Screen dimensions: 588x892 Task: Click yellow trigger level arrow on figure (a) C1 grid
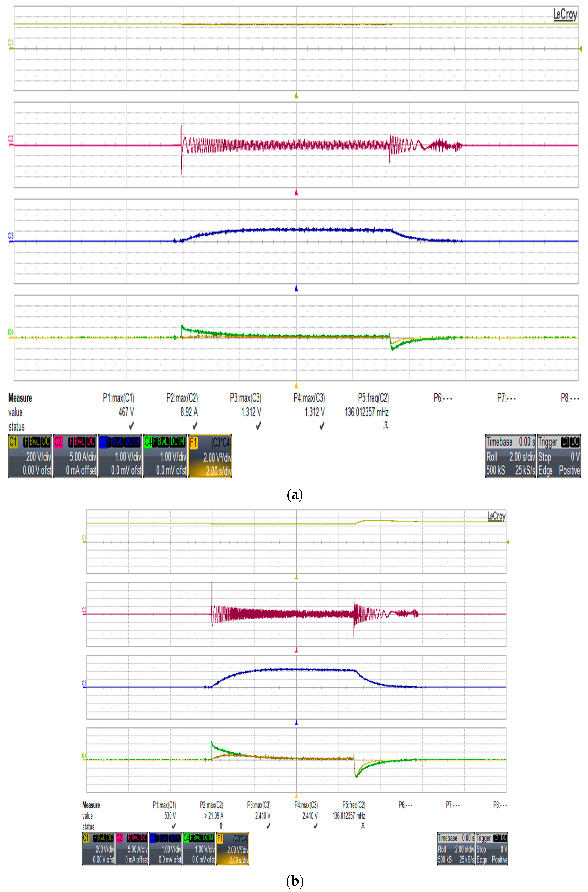(x=581, y=48)
